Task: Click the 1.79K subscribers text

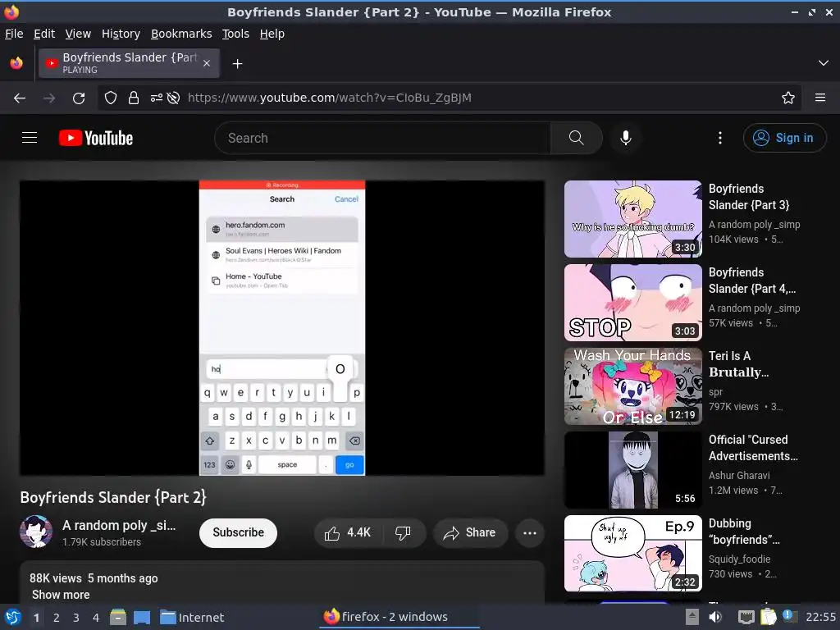Action: [101, 542]
